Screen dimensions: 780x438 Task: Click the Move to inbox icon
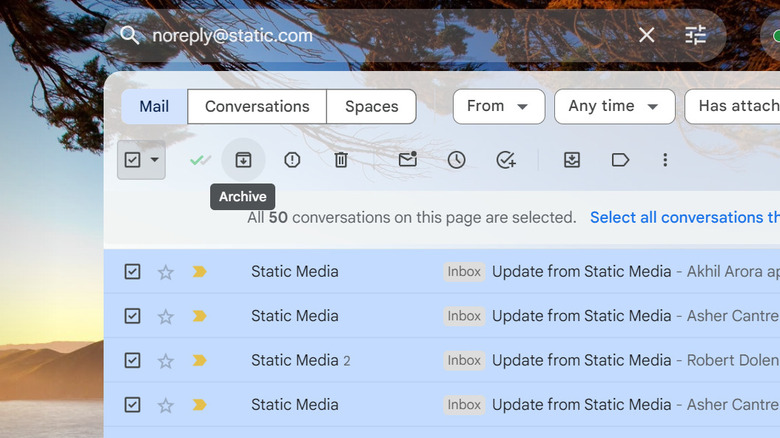click(572, 160)
